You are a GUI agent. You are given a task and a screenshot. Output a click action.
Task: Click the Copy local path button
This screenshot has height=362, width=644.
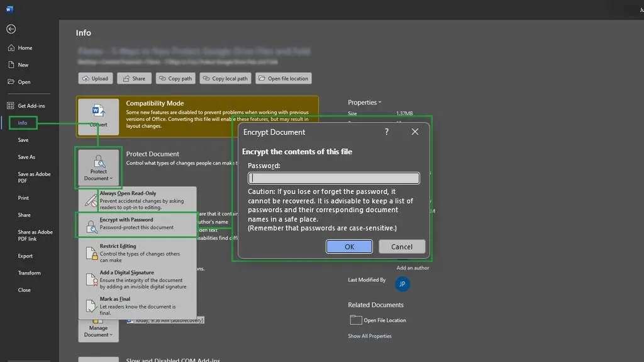pos(226,78)
